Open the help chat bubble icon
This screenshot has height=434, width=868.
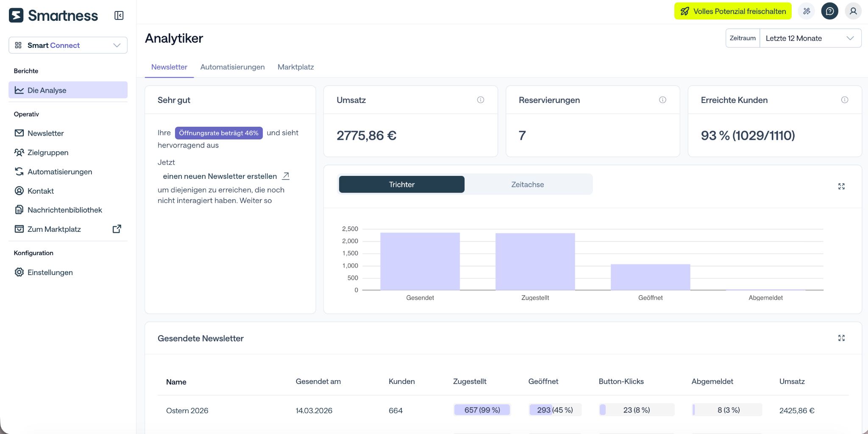pos(830,11)
